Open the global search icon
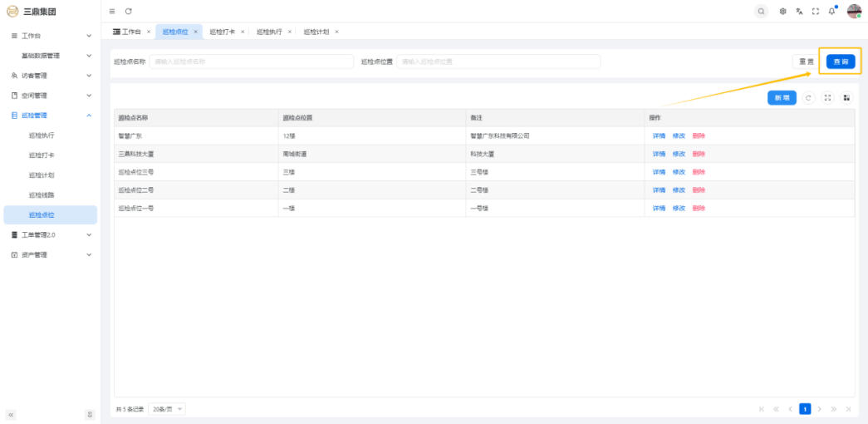Viewport: 868px width, 424px height. tap(761, 11)
